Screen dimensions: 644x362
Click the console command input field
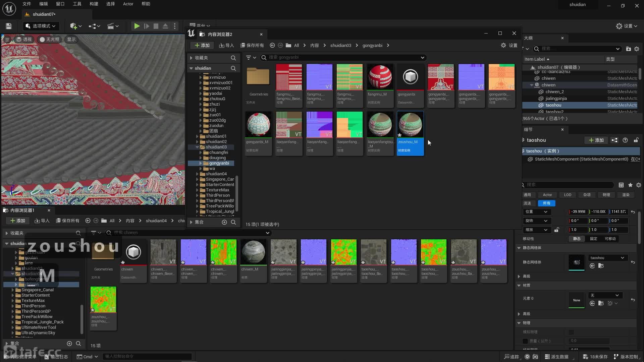(148, 357)
